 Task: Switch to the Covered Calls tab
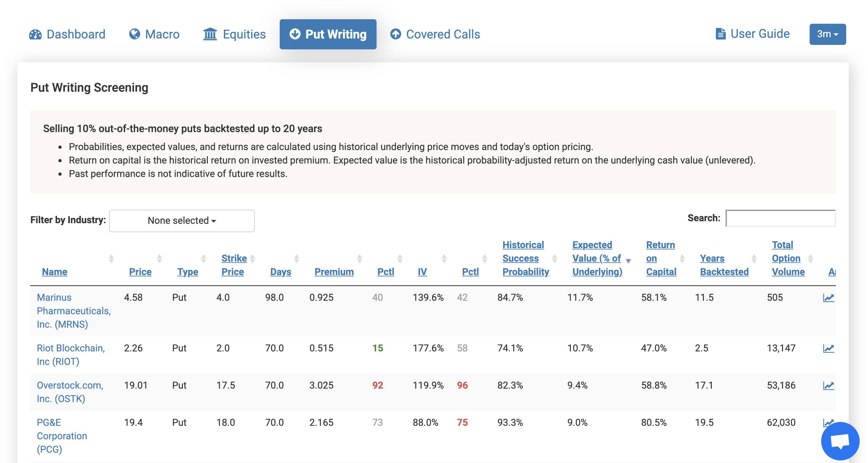point(435,34)
